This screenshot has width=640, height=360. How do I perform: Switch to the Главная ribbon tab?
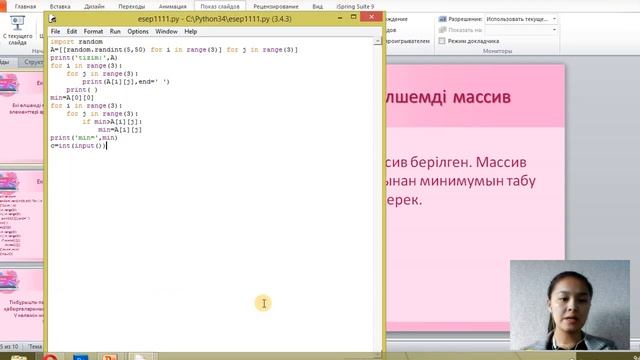pyautogui.click(x=25, y=7)
